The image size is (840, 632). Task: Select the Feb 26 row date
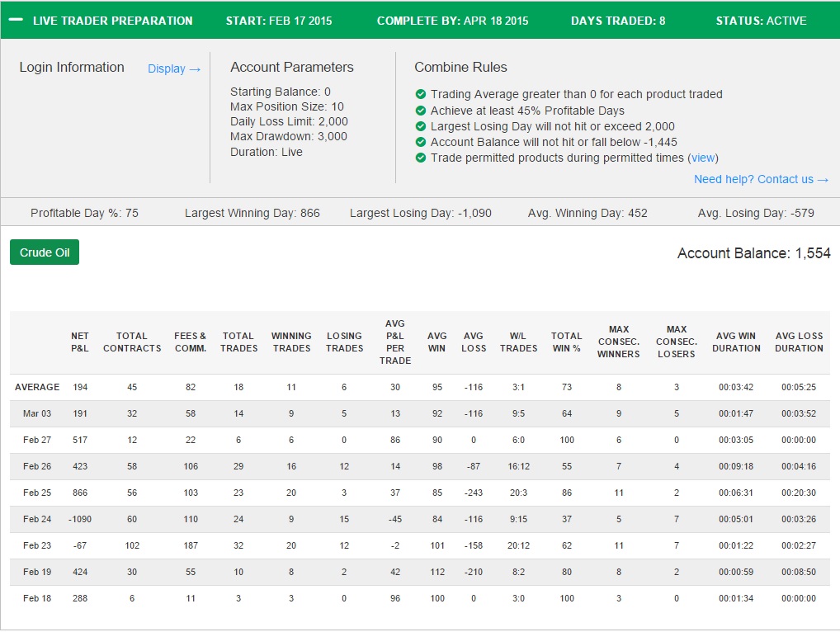(37, 466)
